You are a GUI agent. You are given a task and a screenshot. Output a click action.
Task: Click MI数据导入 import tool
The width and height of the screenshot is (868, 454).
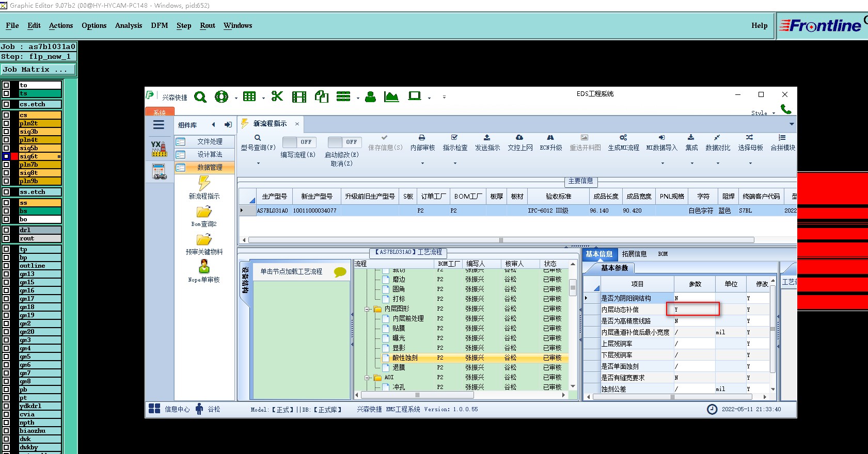coord(661,142)
